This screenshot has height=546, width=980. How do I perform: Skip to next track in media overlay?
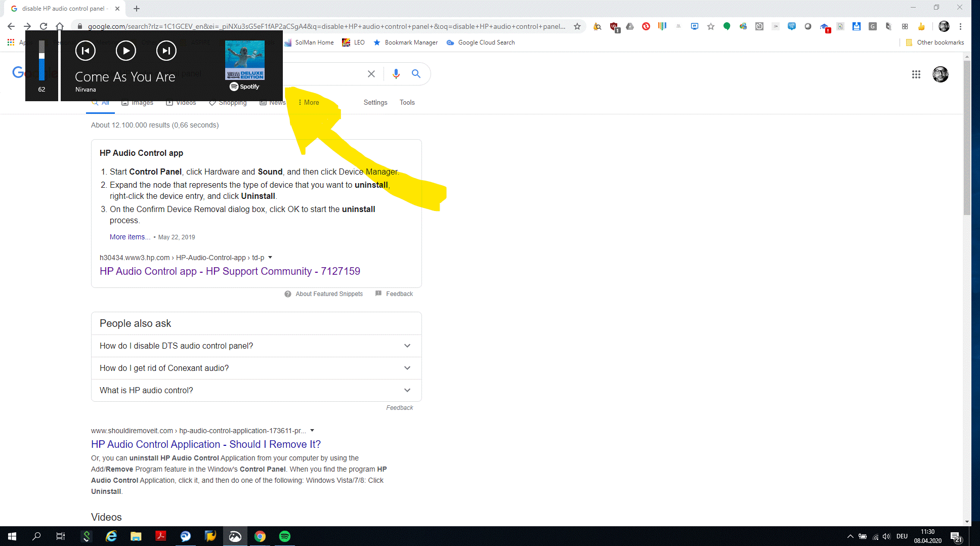166,51
